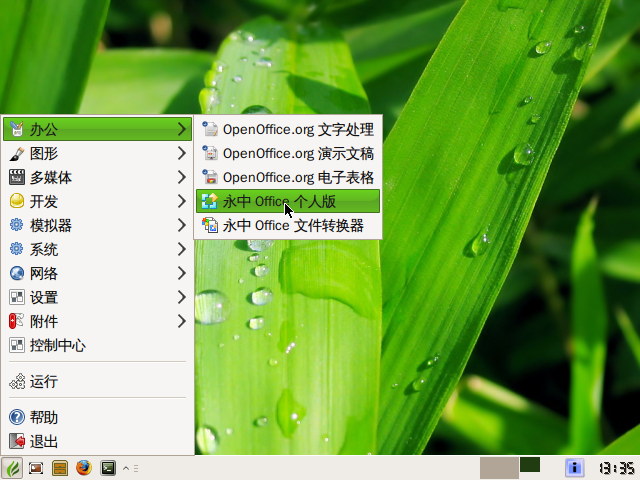The height and width of the screenshot is (480, 640).
Task: Open the terminal from the taskbar
Action: coord(108,468)
